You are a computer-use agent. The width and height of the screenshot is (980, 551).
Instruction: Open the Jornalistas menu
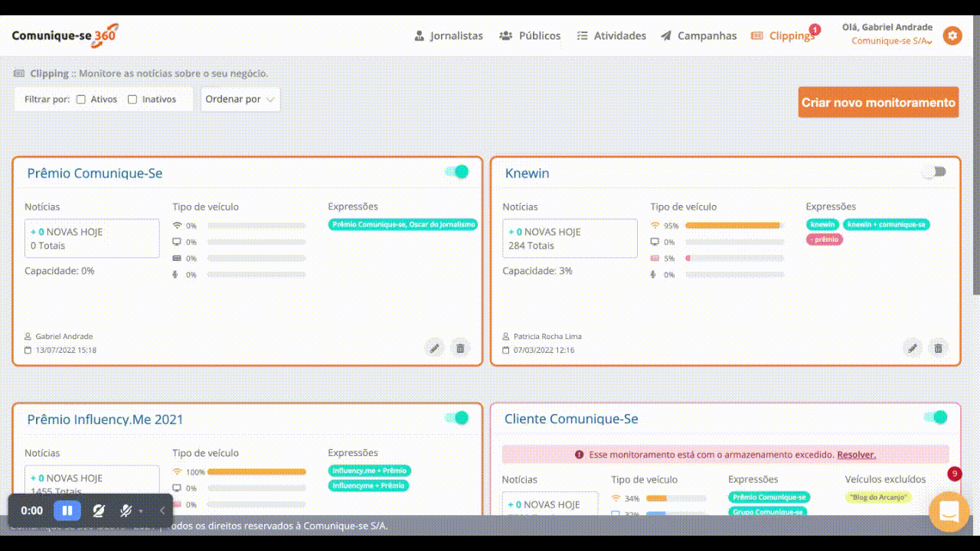click(x=449, y=36)
